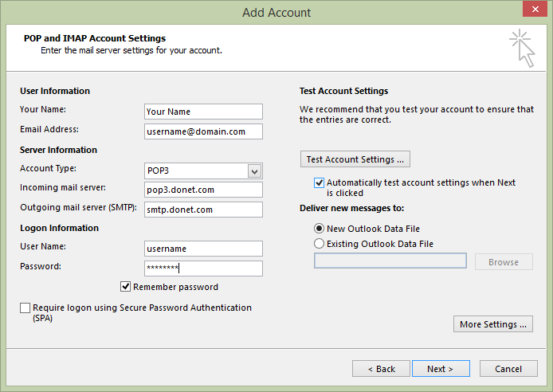Click the Browse button
Image resolution: width=553 pixels, height=392 pixels.
[504, 262]
